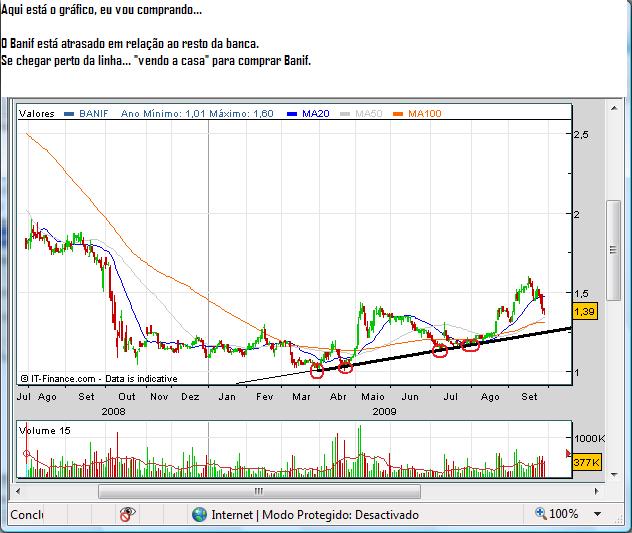Open the zoom level dropdown arrow
The height and width of the screenshot is (533, 632).
598,514
